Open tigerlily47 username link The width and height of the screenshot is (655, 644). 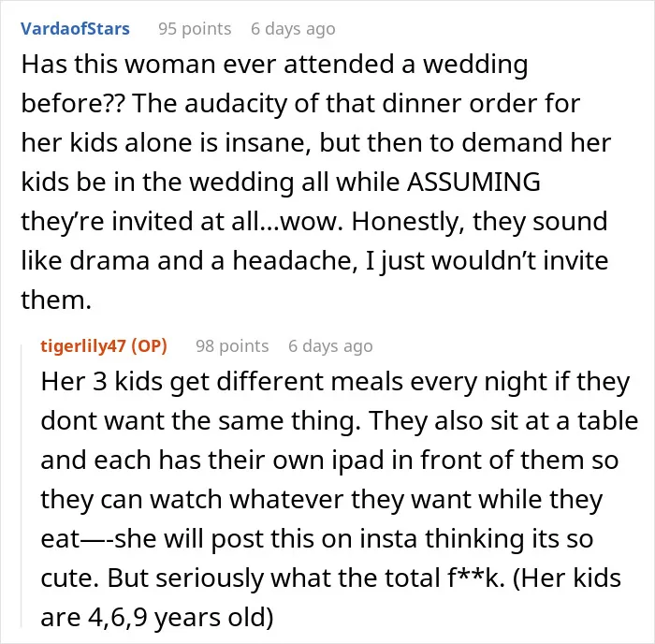click(83, 346)
